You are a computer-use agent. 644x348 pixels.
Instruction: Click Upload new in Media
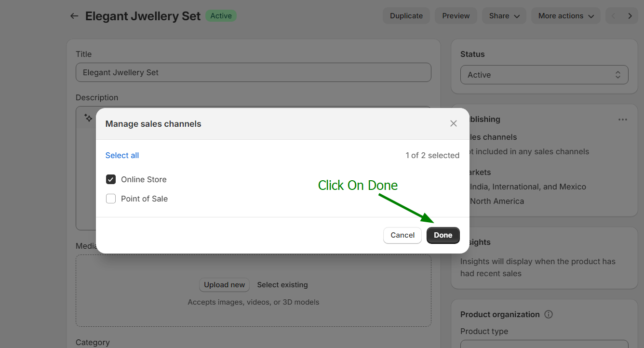[224, 285]
